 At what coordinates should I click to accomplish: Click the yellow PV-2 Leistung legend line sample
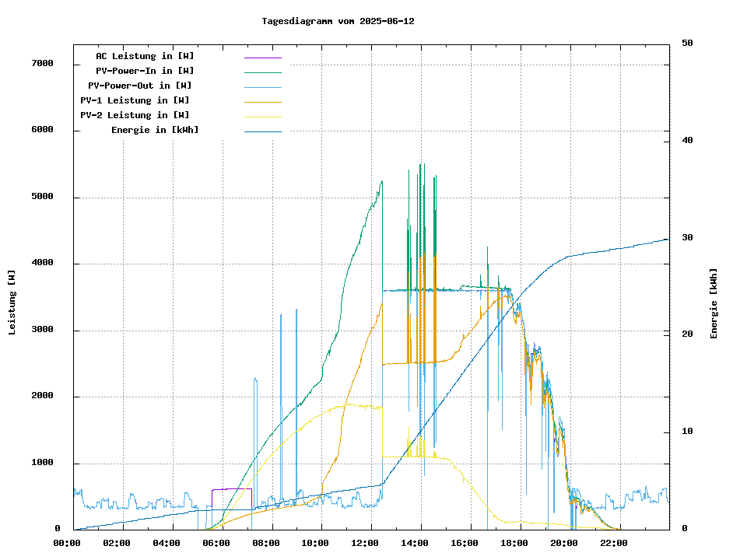tap(262, 117)
